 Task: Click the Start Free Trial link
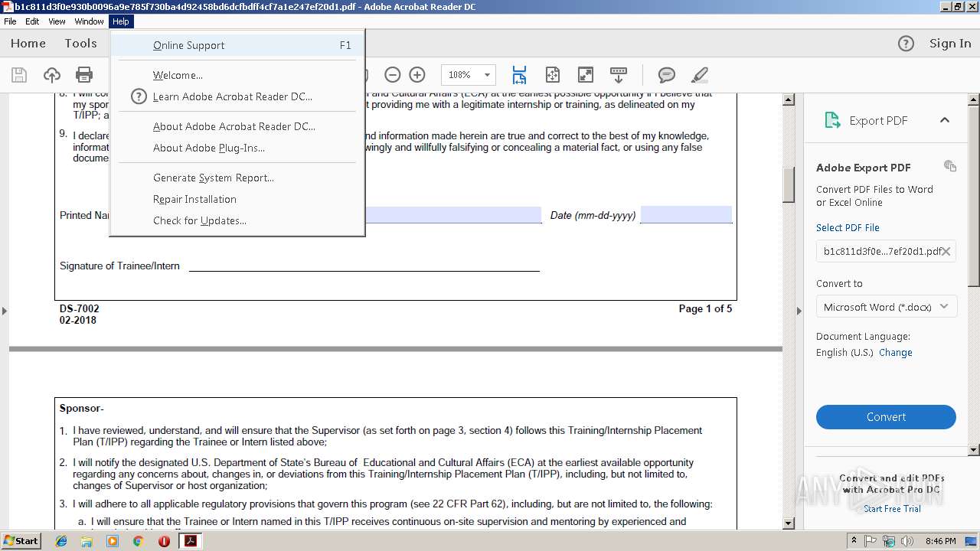click(892, 509)
